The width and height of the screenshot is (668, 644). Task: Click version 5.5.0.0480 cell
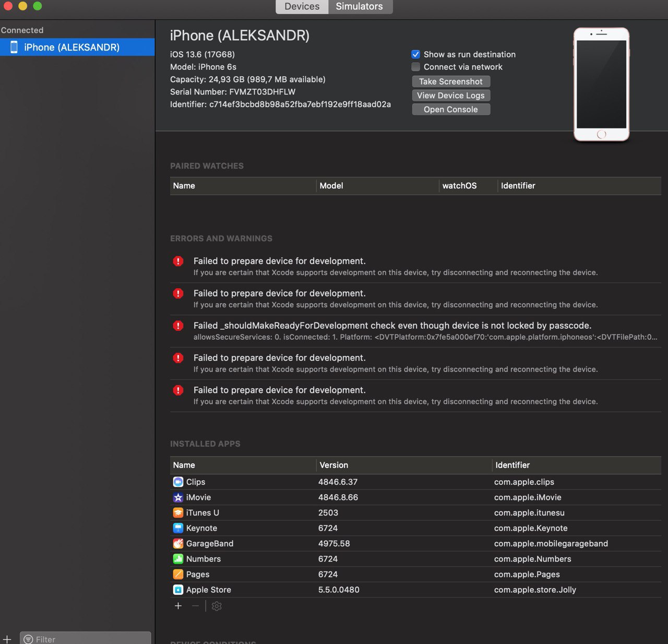coord(339,590)
